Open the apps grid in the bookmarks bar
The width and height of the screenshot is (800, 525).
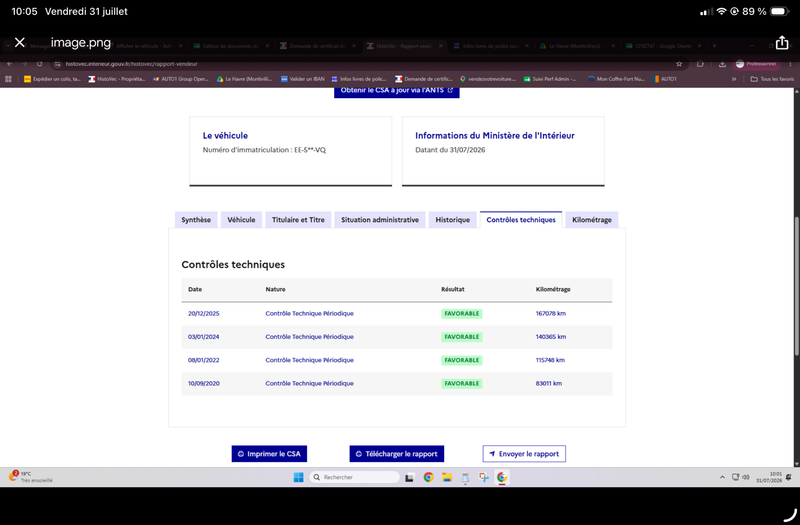(x=8, y=79)
